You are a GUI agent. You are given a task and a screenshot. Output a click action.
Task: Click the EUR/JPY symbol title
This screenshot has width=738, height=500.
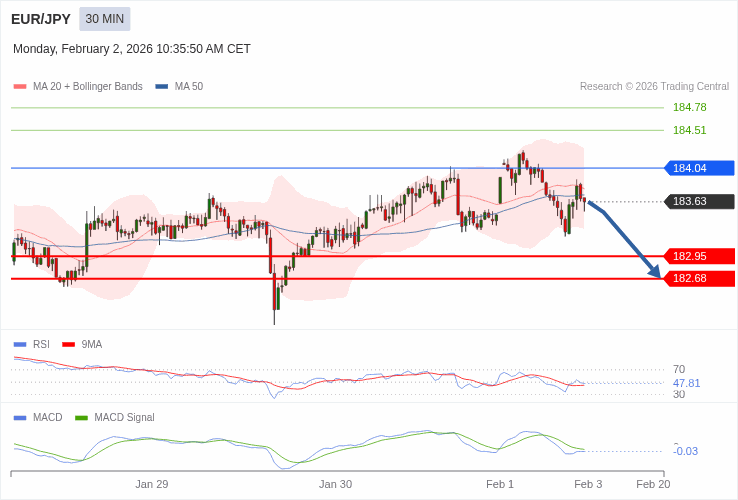(41, 19)
